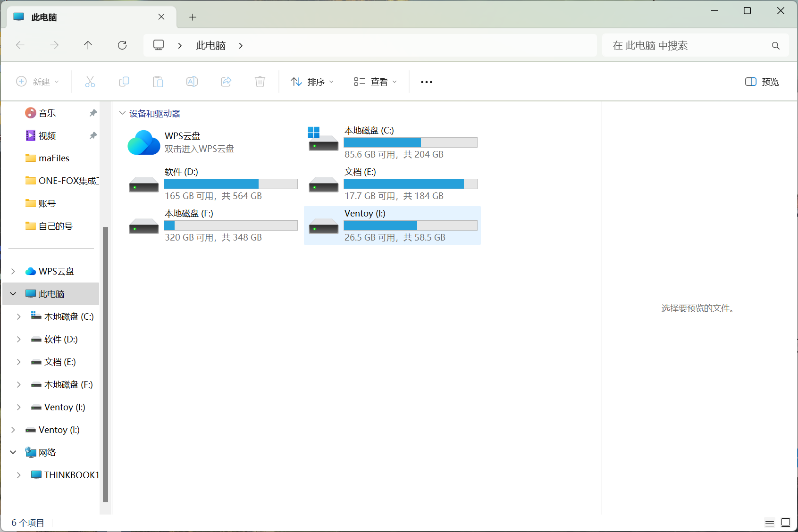Switch to details list view in status bar
The height and width of the screenshot is (532, 798).
tap(770, 522)
